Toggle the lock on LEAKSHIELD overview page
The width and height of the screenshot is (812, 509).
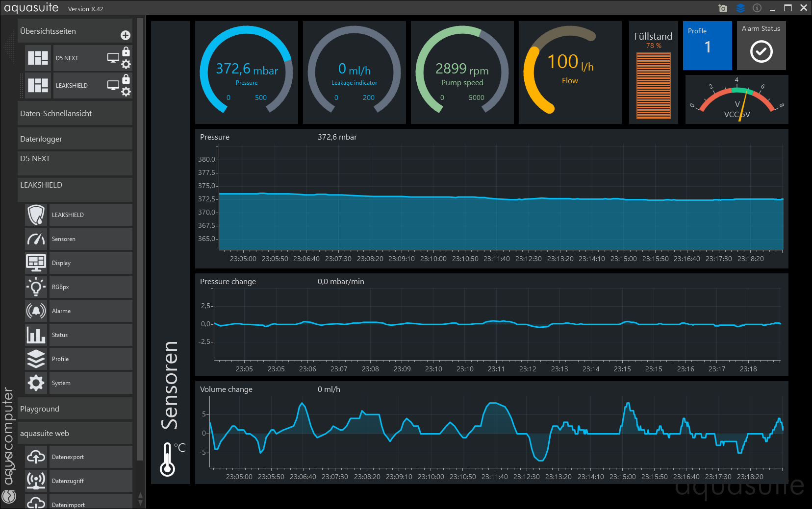coord(126,79)
